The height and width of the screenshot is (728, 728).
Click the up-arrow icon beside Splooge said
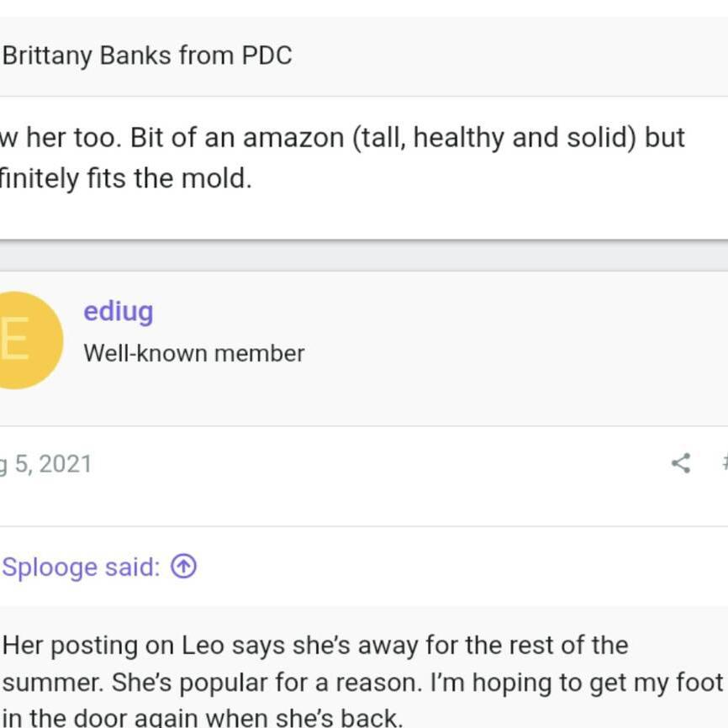pyautogui.click(x=183, y=567)
